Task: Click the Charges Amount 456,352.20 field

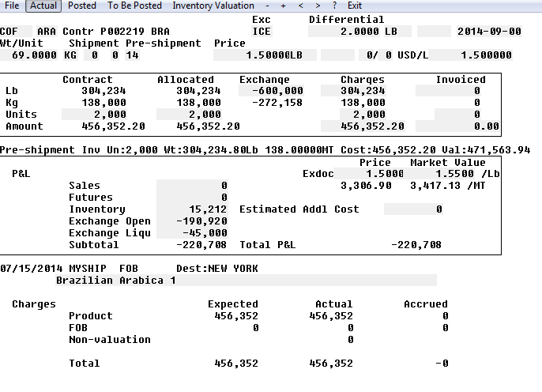Action: coord(363,126)
